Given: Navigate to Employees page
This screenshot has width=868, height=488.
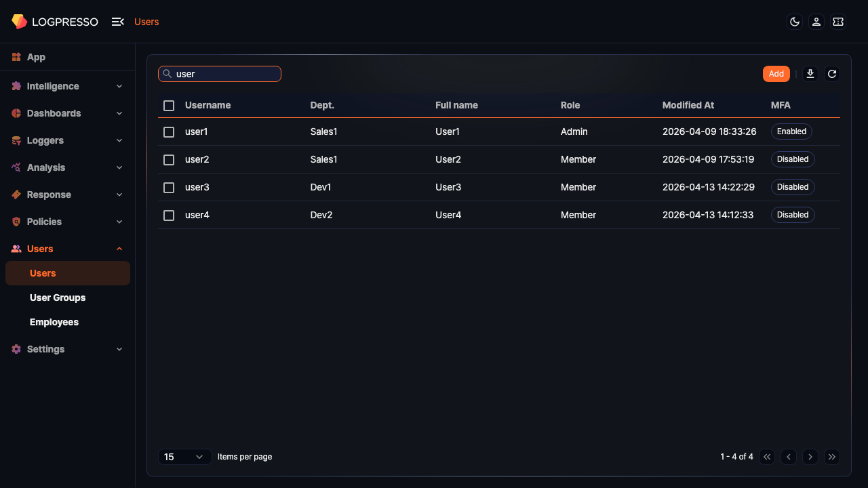Looking at the screenshot, I should [54, 322].
